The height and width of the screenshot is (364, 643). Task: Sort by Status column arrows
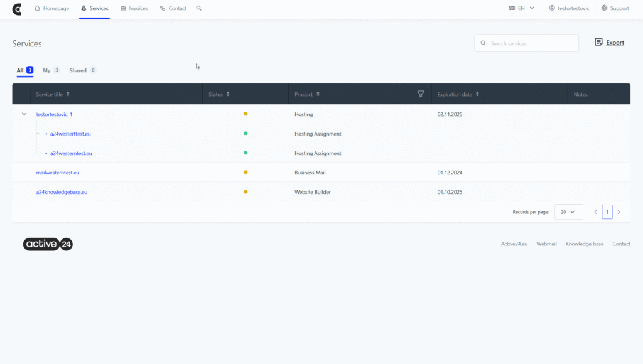[x=228, y=94]
